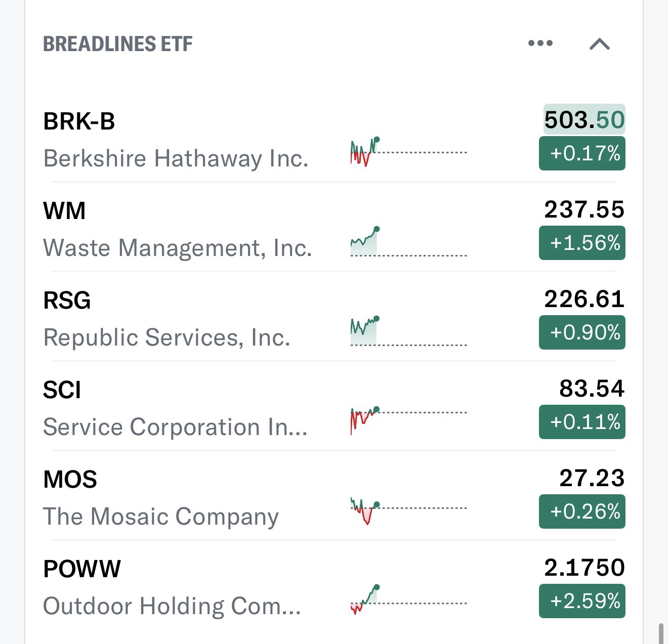Select The Mosaic Company row name
The width and height of the screenshot is (668, 644).
(x=161, y=517)
